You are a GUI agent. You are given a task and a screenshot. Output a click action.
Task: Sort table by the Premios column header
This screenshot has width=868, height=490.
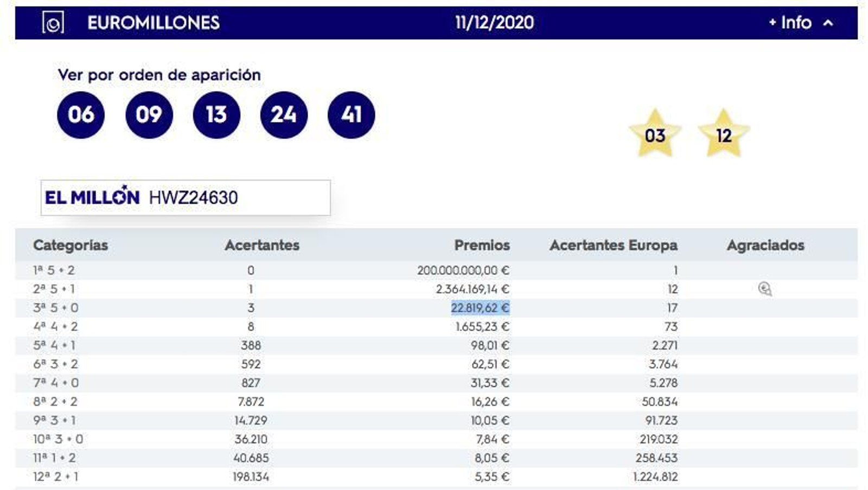pos(482,245)
